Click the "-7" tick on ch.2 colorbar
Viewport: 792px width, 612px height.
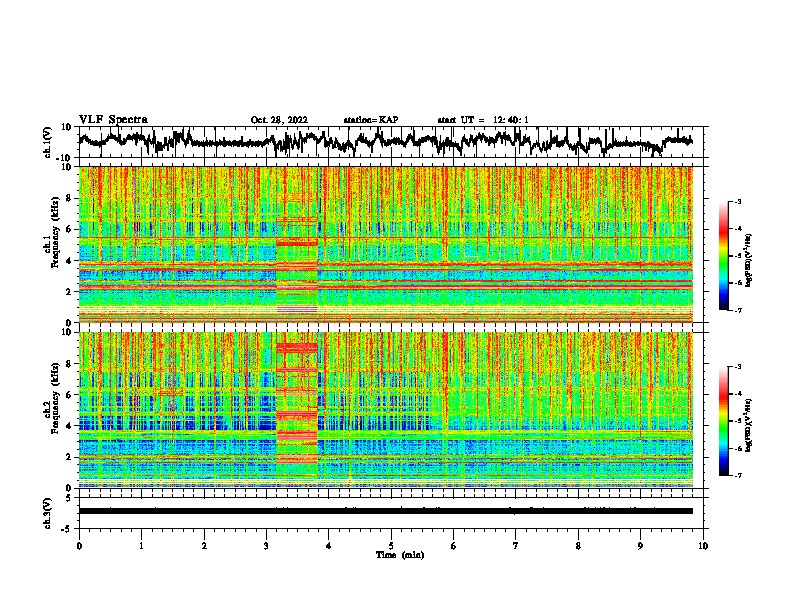click(x=737, y=476)
